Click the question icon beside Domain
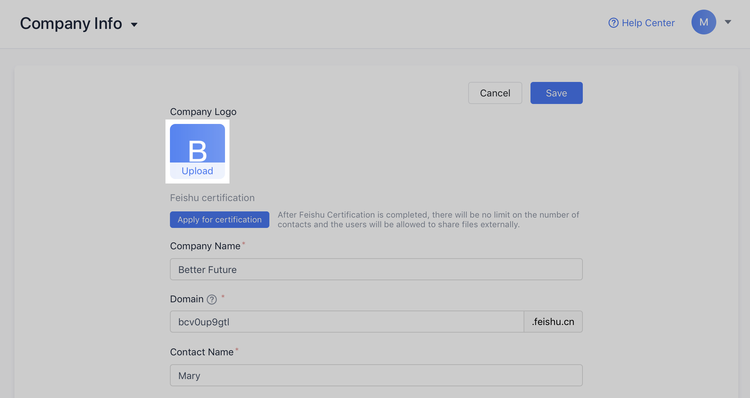Viewport: 750px width, 398px height. (211, 299)
